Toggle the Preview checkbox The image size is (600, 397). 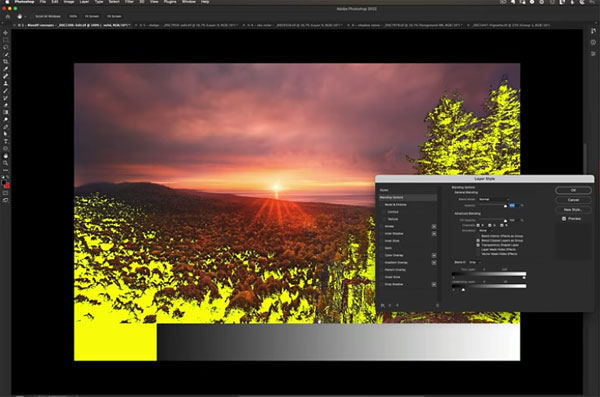coord(564,219)
